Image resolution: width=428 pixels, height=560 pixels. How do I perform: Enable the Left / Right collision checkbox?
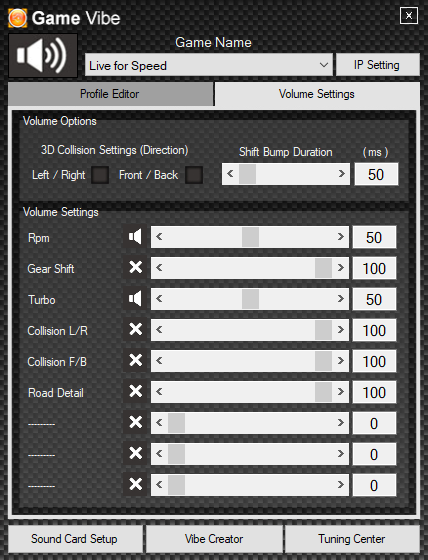pos(100,175)
